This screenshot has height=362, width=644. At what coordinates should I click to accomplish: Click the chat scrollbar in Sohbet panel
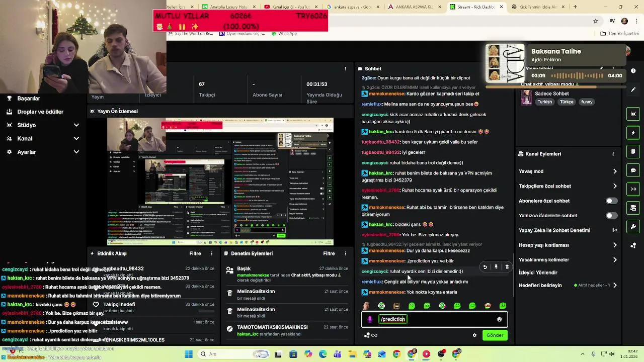click(x=513, y=276)
